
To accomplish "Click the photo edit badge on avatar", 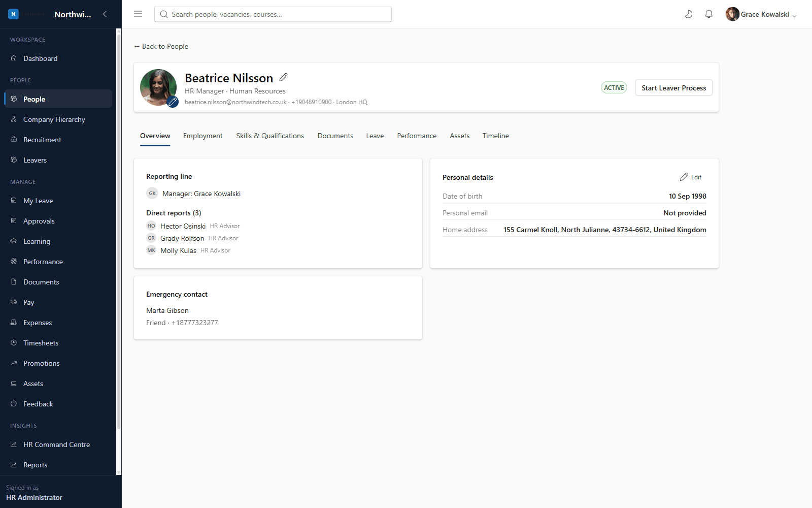I will point(173,102).
